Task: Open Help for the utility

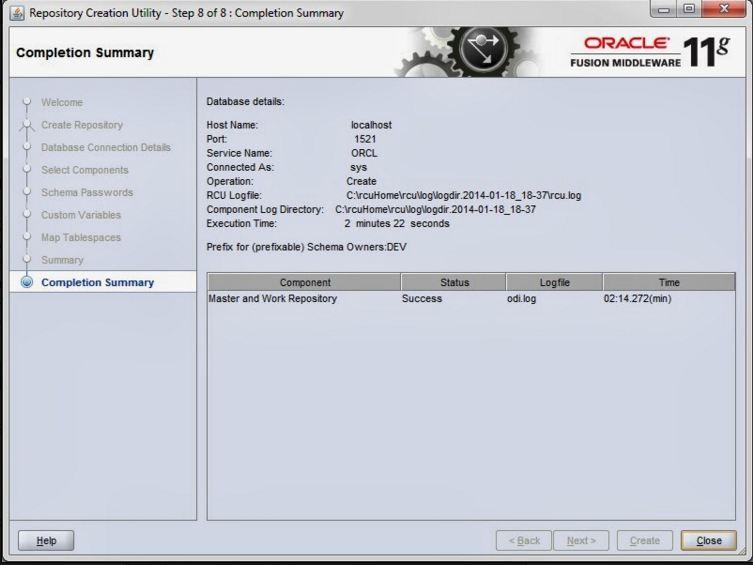Action: (x=46, y=541)
